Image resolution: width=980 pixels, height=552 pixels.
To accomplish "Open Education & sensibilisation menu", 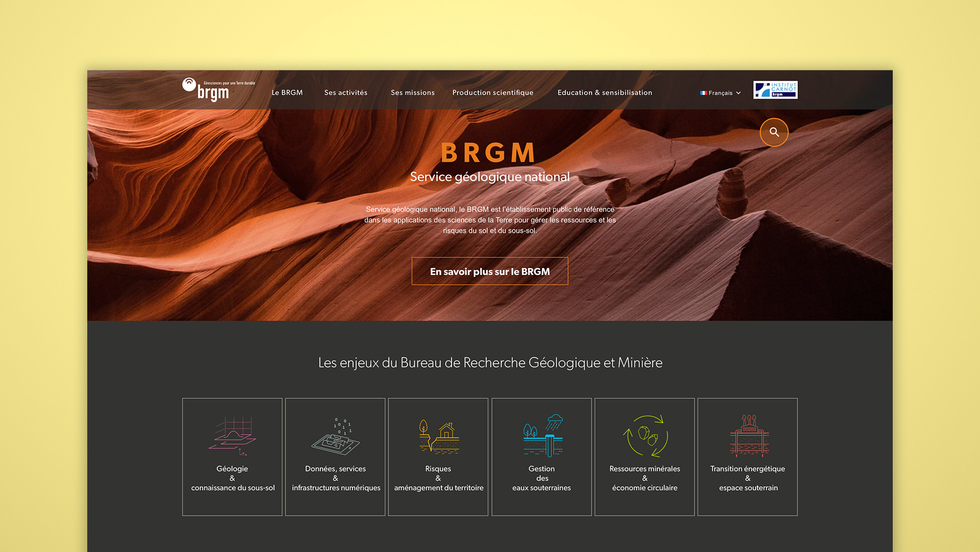I will (605, 93).
